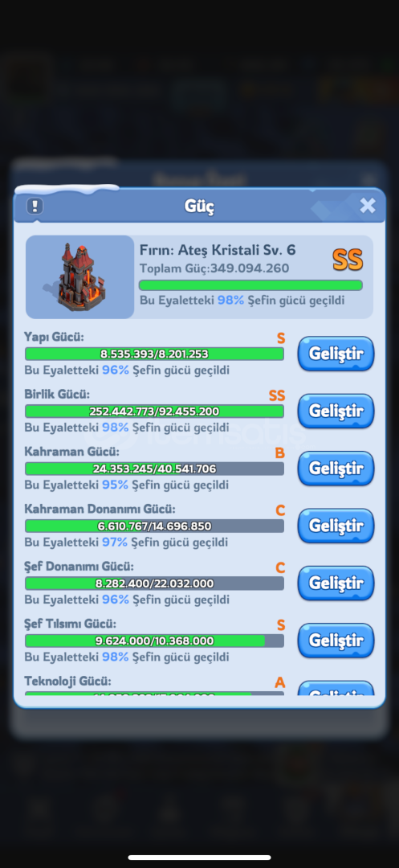The width and height of the screenshot is (399, 868).
Task: Click Geliştir next to Şef Donanımı Gücü
Action: [x=336, y=583]
